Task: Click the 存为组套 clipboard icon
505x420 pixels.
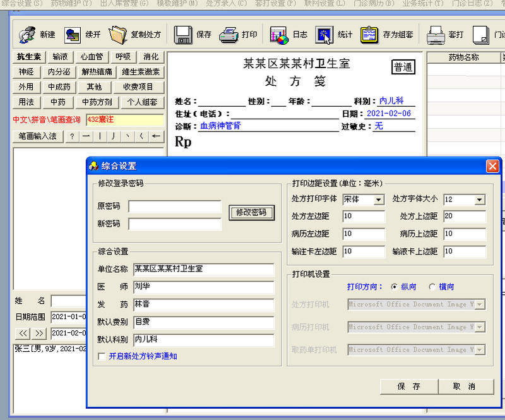Action: click(x=369, y=35)
